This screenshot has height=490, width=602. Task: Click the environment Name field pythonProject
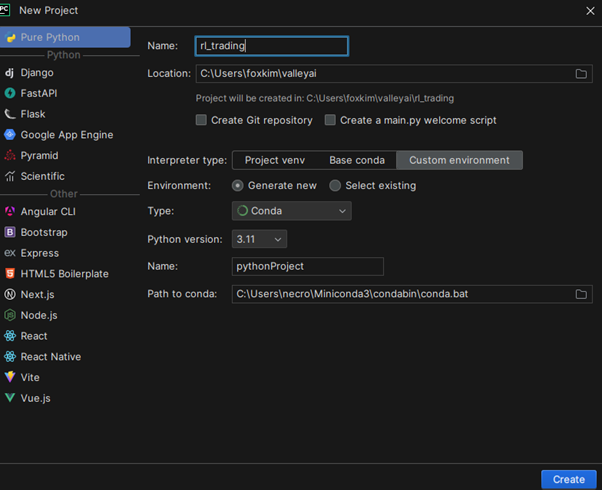[x=308, y=267]
